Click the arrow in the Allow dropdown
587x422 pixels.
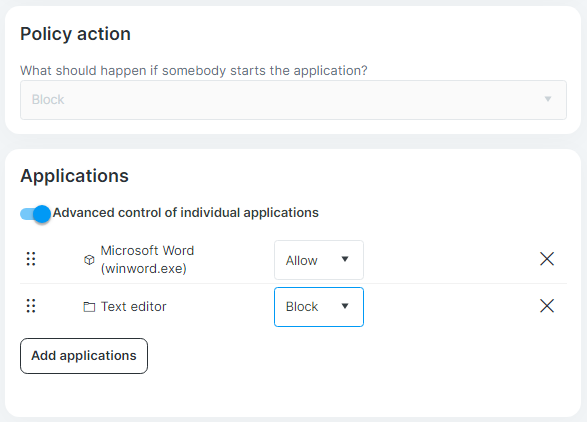click(x=345, y=259)
